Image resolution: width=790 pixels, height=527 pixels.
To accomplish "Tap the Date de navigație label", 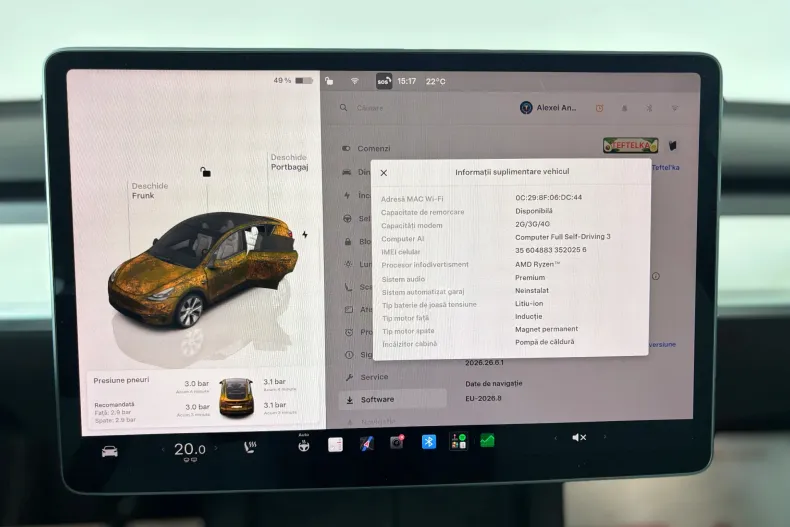I will [493, 384].
